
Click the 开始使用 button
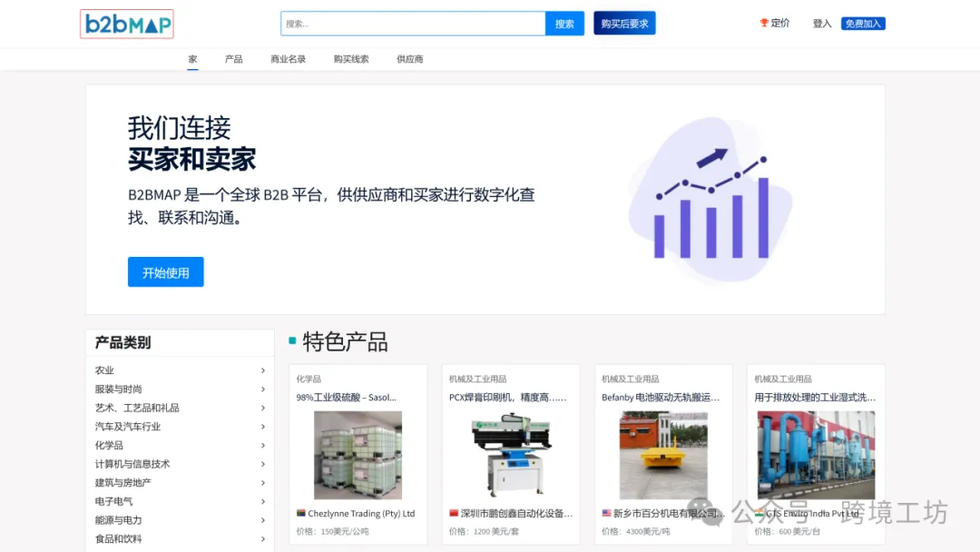click(165, 271)
